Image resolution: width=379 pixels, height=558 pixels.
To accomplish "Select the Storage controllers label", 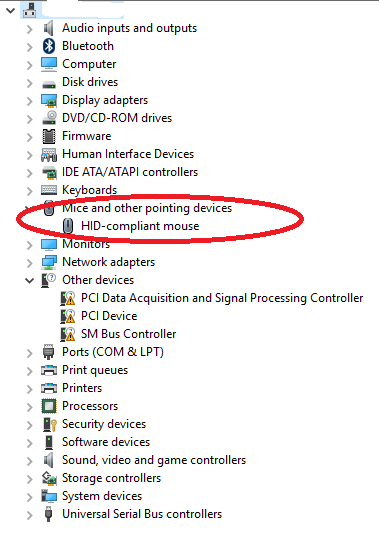I will [x=111, y=478].
